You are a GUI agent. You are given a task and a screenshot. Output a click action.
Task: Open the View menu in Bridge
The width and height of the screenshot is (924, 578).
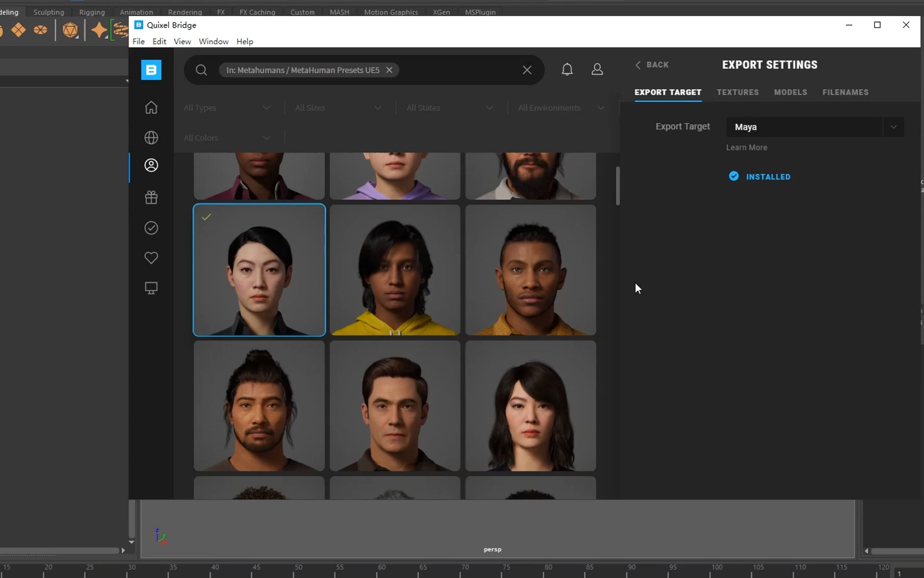tap(182, 41)
